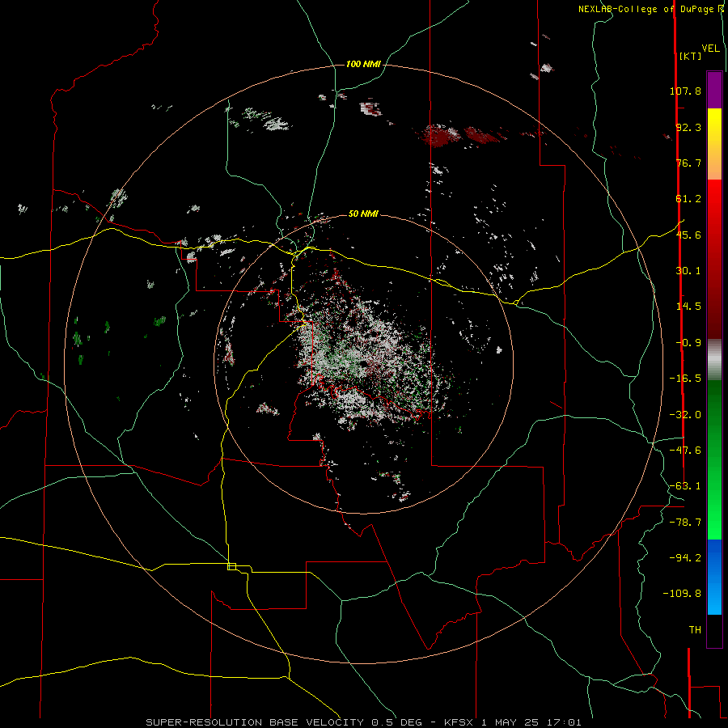Click the KFSX station identifier in caption
The width and height of the screenshot is (728, 728).
pos(459,722)
